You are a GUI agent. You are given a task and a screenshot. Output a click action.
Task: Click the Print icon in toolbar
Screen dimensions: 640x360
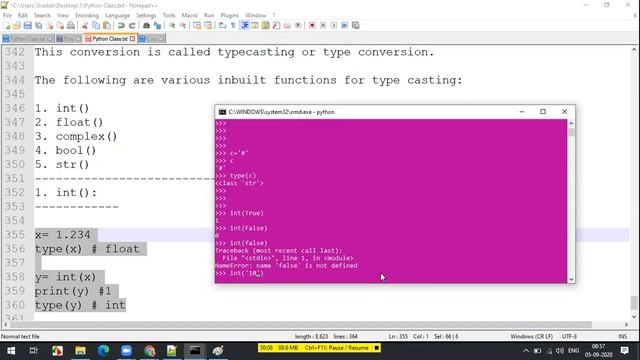(x=71, y=26)
